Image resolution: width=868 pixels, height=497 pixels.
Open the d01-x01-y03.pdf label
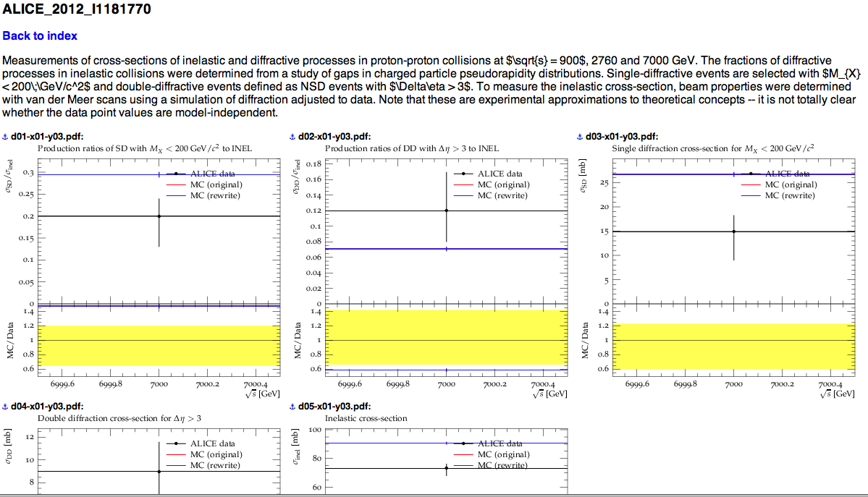coord(47,137)
